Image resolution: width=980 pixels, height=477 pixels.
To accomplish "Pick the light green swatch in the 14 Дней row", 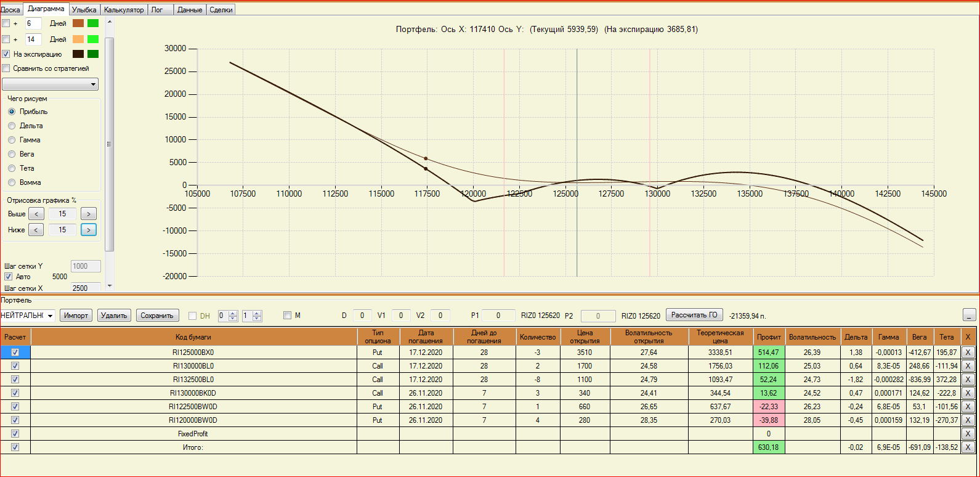I will [x=93, y=39].
